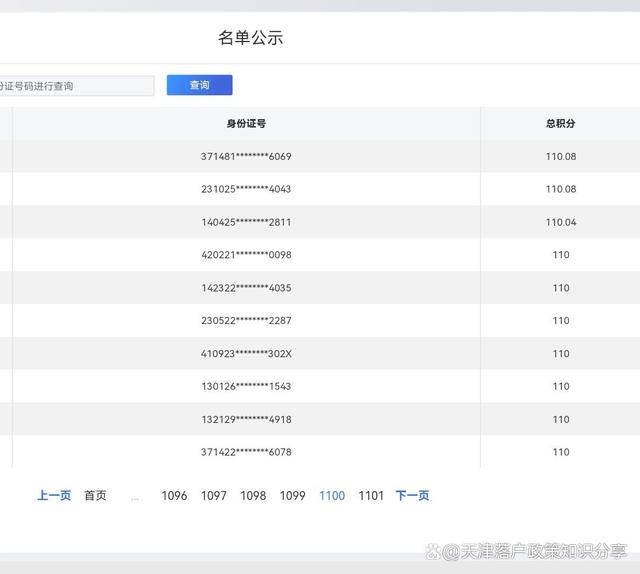Click the 查询 search button

point(200,85)
